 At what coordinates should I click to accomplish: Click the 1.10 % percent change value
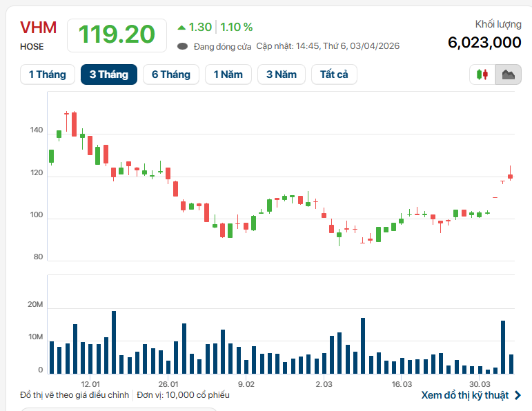237,28
